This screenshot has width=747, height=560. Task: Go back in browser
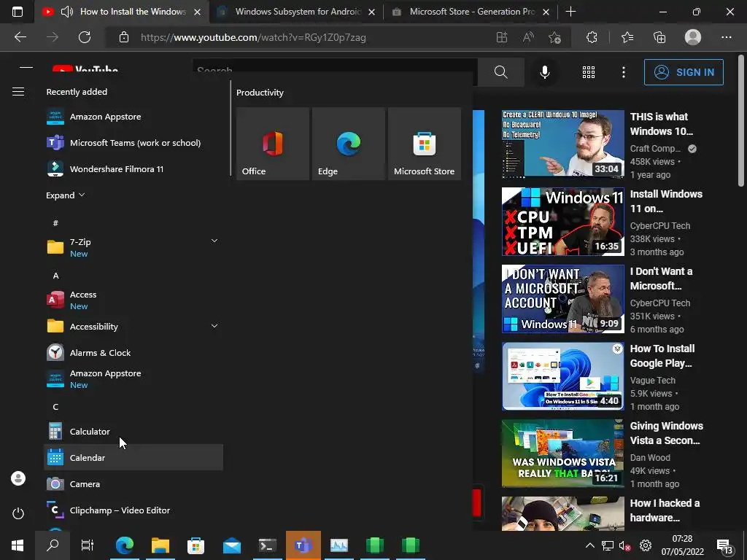pyautogui.click(x=20, y=37)
